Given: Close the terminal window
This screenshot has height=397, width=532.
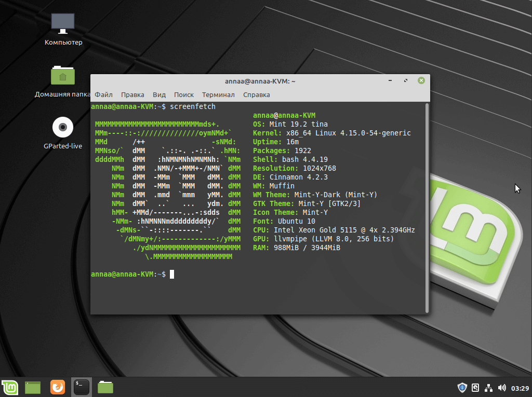Looking at the screenshot, I should pyautogui.click(x=421, y=80).
